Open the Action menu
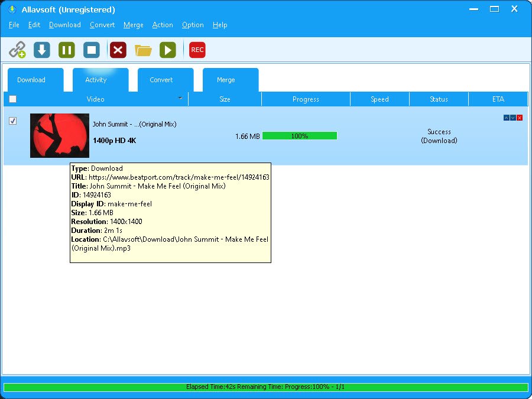This screenshot has height=399, width=532. 163,25
